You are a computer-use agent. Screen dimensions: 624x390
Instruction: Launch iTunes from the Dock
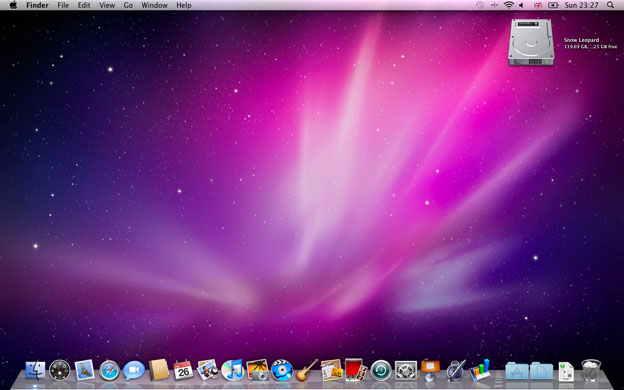click(232, 370)
